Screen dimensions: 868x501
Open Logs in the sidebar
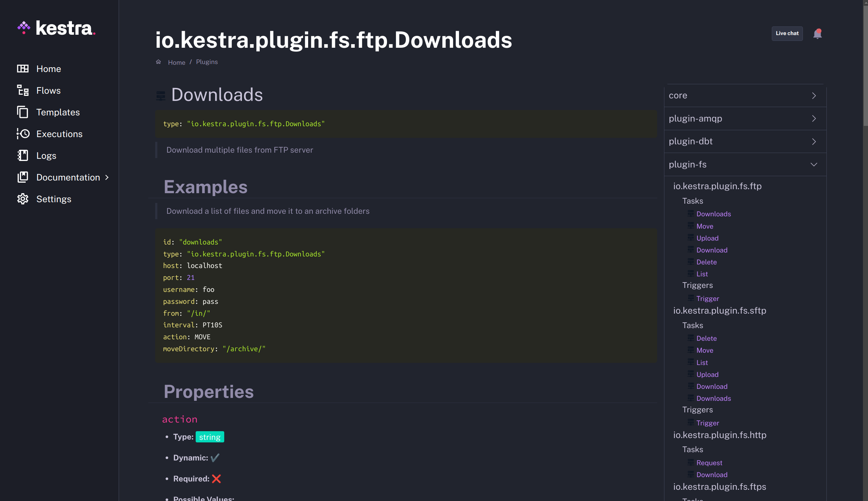[46, 156]
